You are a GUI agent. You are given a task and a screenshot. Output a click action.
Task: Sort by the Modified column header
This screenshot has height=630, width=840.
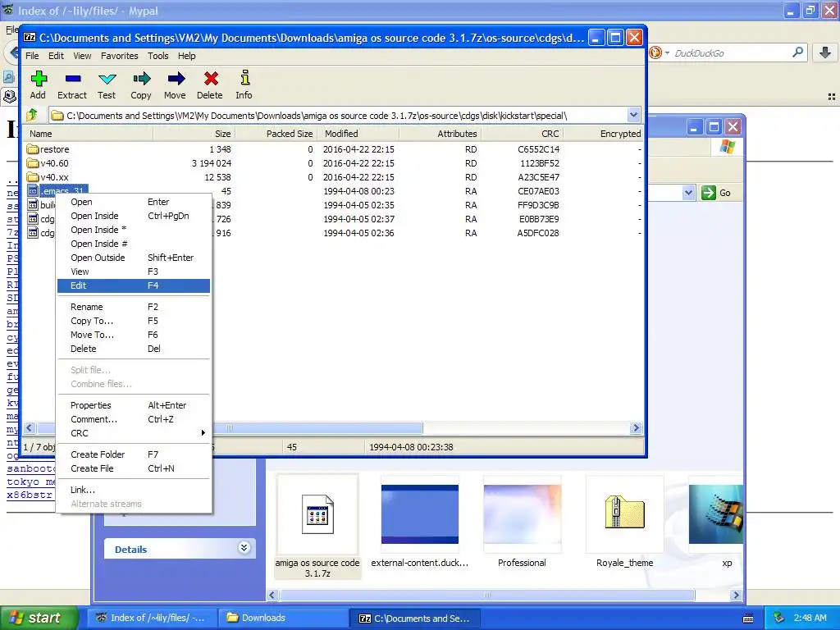[x=358, y=134]
